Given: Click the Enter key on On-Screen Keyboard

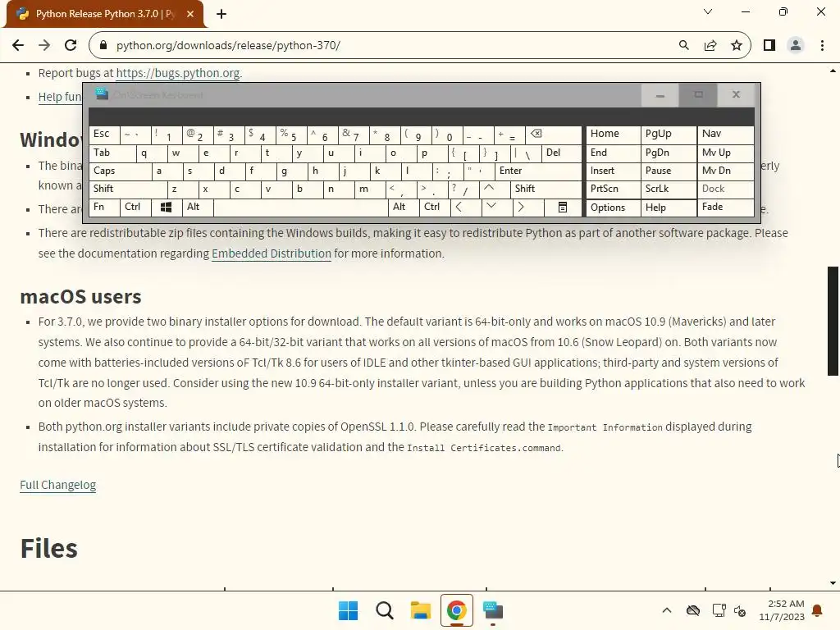Looking at the screenshot, I should coord(538,171).
